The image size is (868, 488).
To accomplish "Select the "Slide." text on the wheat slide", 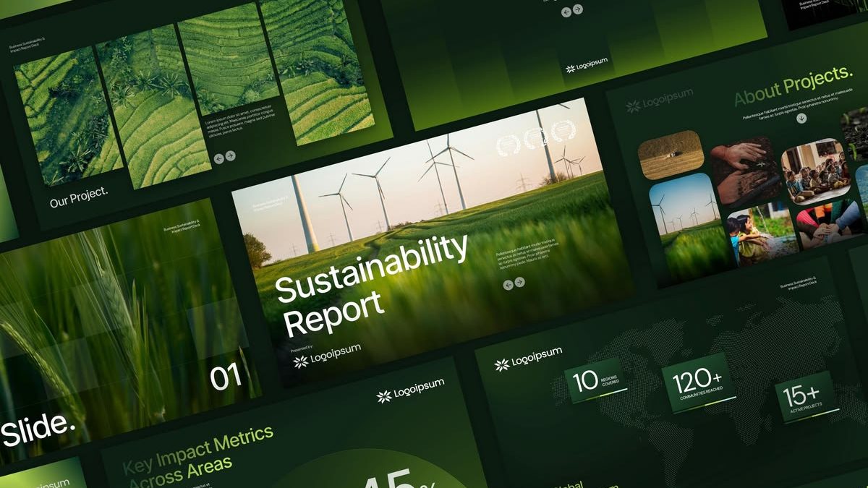I will point(38,431).
